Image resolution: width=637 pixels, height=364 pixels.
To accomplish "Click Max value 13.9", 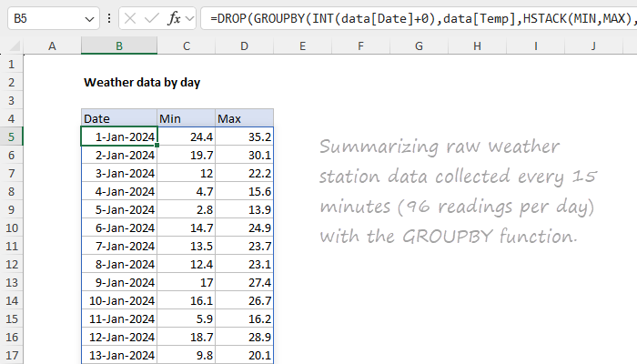I will pyautogui.click(x=244, y=209).
